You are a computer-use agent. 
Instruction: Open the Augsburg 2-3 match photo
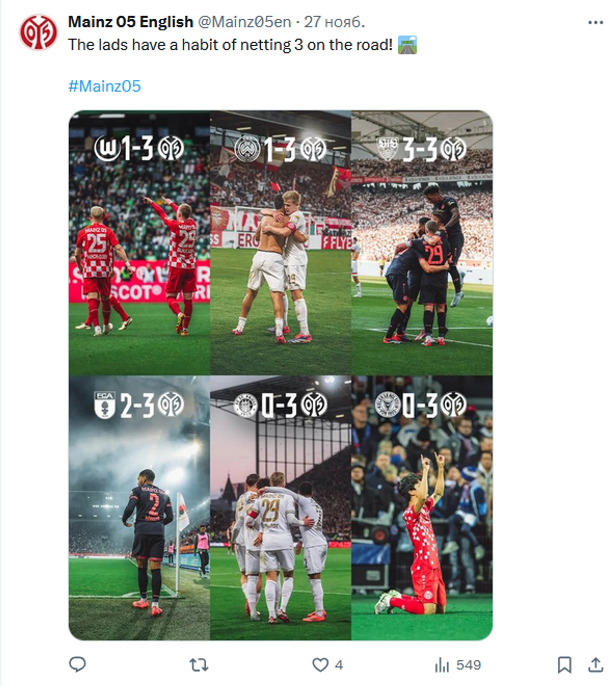pos(139,508)
